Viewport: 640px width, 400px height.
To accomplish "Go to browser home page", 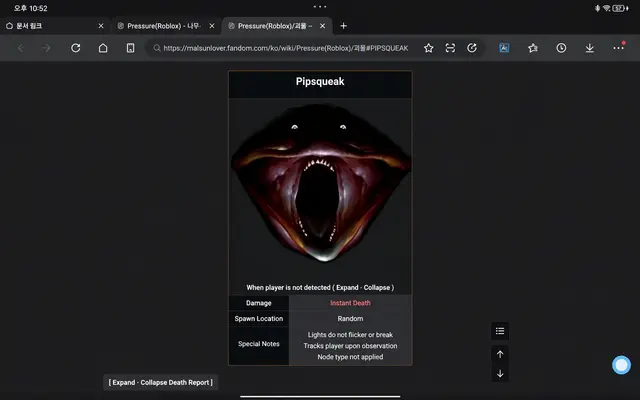I will [x=103, y=48].
